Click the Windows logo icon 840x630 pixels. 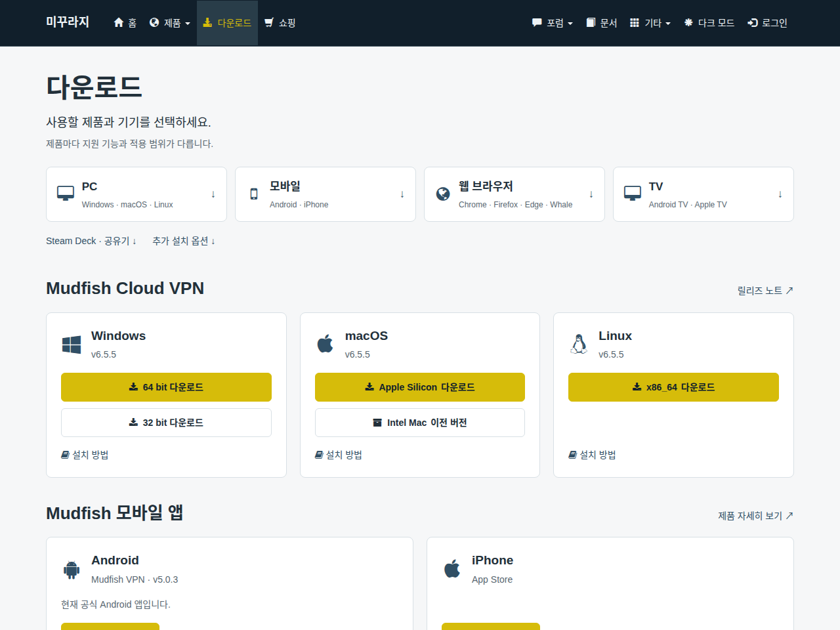point(72,345)
